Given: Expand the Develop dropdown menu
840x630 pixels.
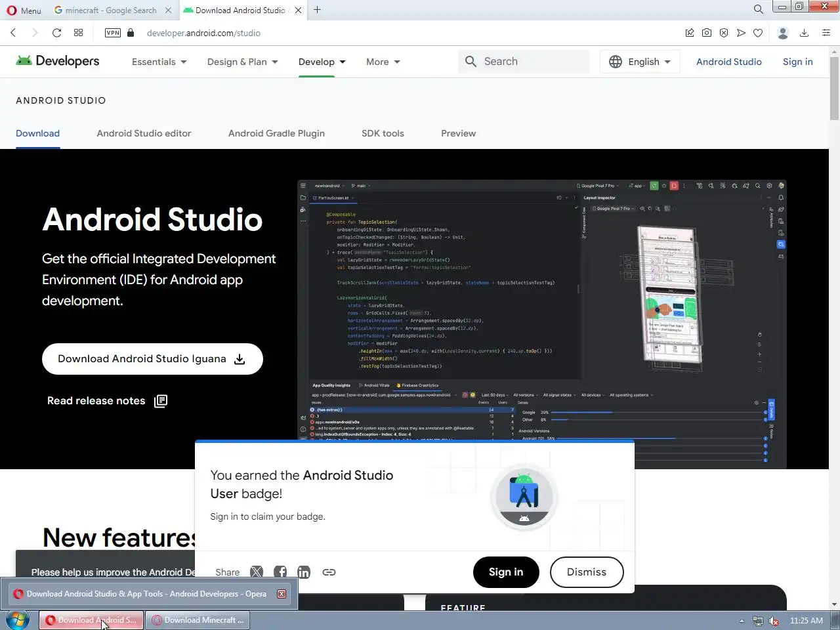Looking at the screenshot, I should point(322,62).
